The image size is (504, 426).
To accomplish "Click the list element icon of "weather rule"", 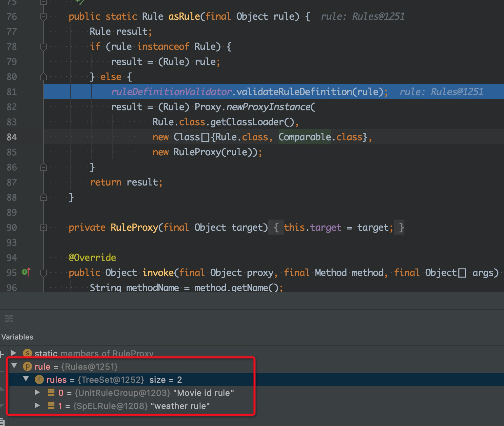I will (51, 406).
